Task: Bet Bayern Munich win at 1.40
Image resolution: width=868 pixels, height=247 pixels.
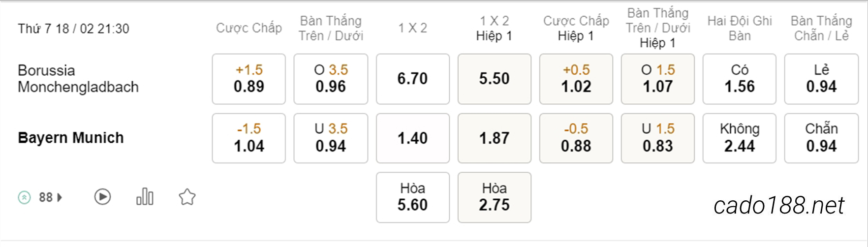Action: pyautogui.click(x=413, y=138)
